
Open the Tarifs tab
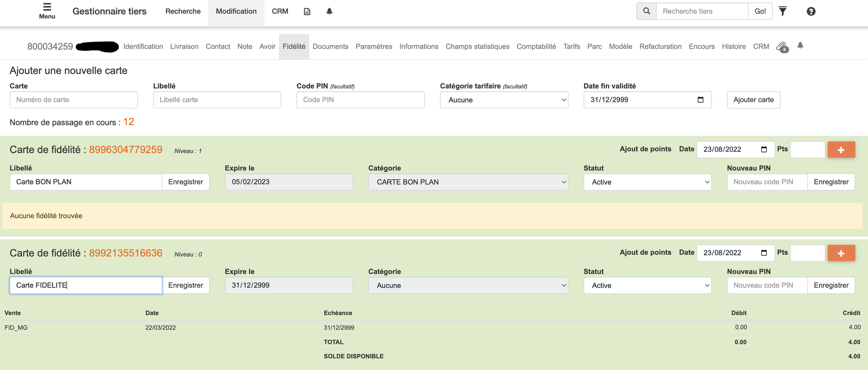(x=571, y=47)
